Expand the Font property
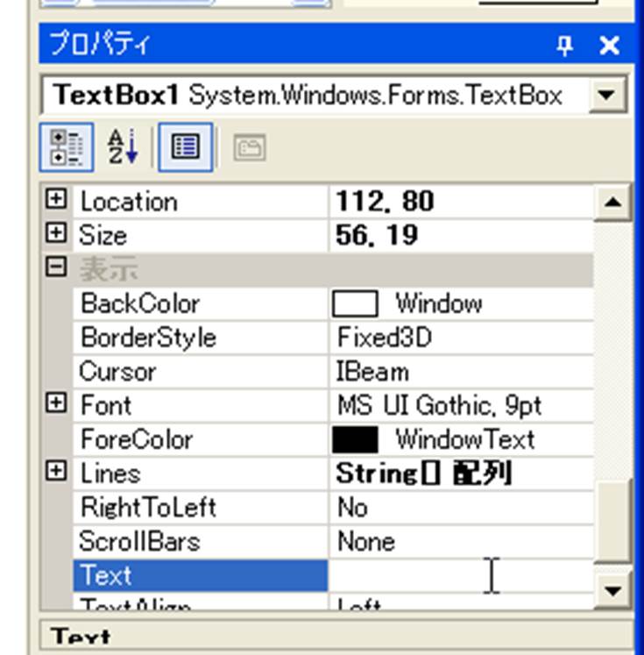This screenshot has height=655, width=644. point(56,404)
